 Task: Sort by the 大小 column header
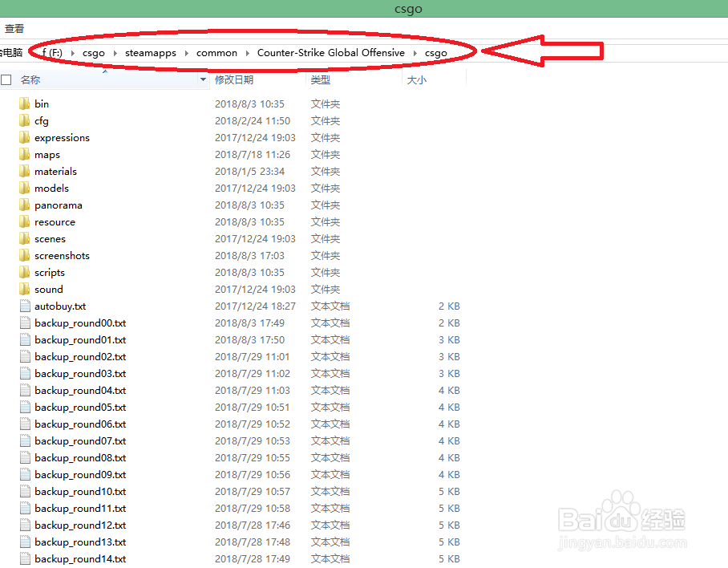pyautogui.click(x=416, y=80)
